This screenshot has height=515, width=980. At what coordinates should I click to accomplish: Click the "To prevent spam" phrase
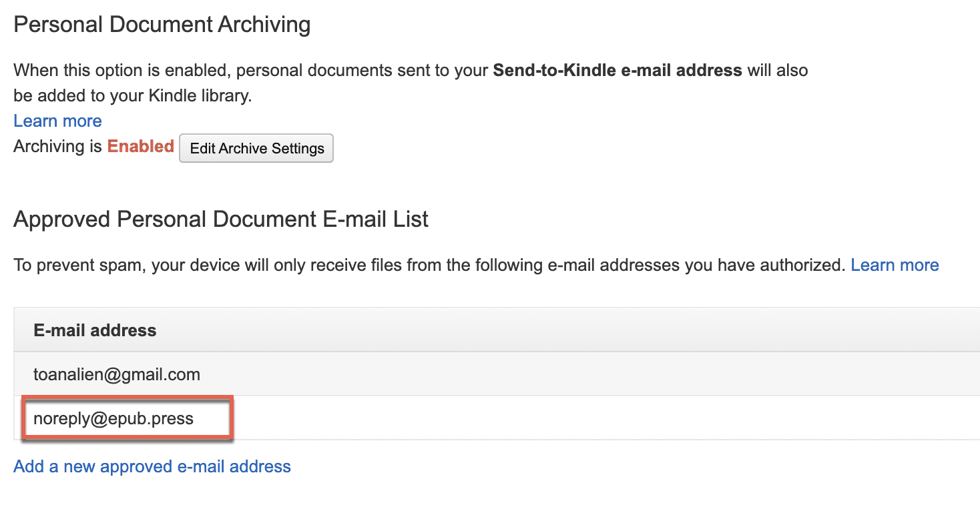click(x=79, y=265)
